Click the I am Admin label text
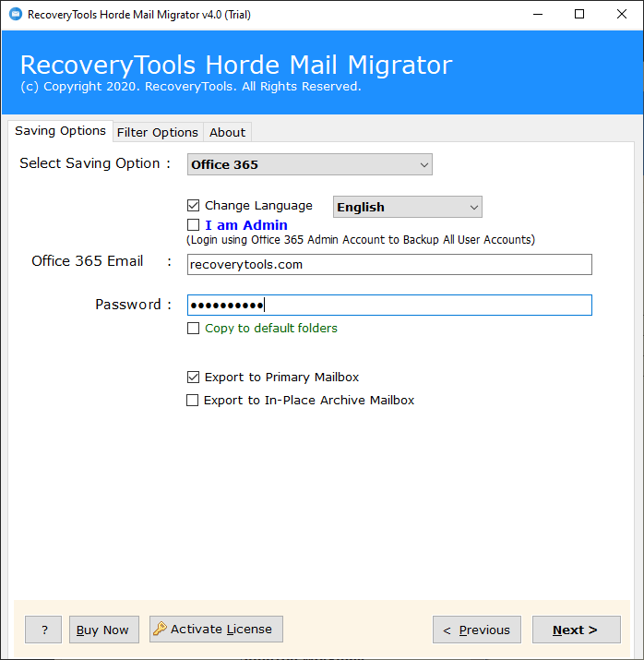 tap(246, 225)
